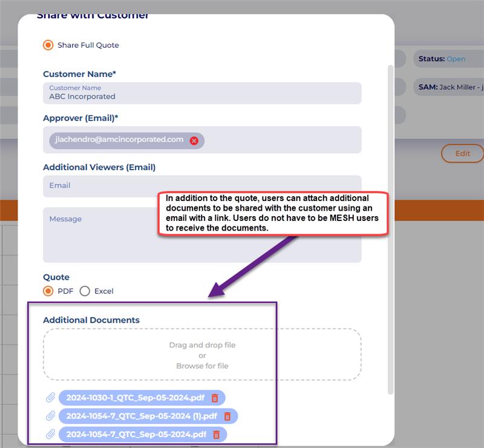
Task: Select the Share Full Quote option
Action: tap(48, 45)
